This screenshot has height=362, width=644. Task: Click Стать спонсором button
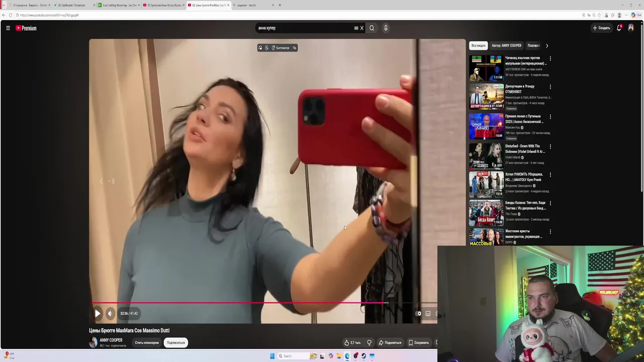tap(147, 342)
